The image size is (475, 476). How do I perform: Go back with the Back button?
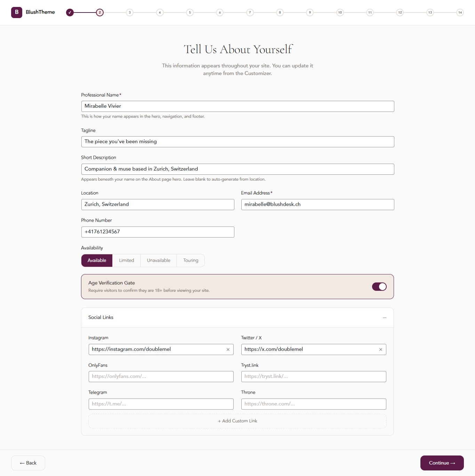[28, 463]
